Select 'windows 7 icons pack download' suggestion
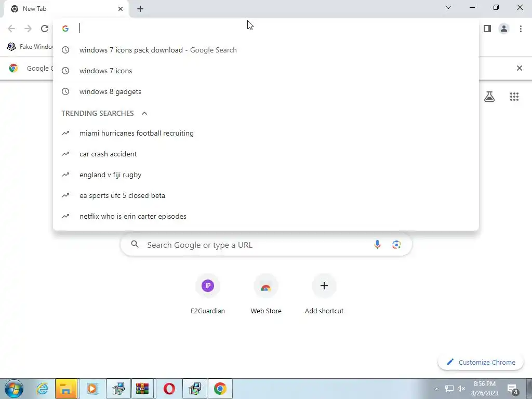Screen dimensions: 532x399 coord(266,50)
